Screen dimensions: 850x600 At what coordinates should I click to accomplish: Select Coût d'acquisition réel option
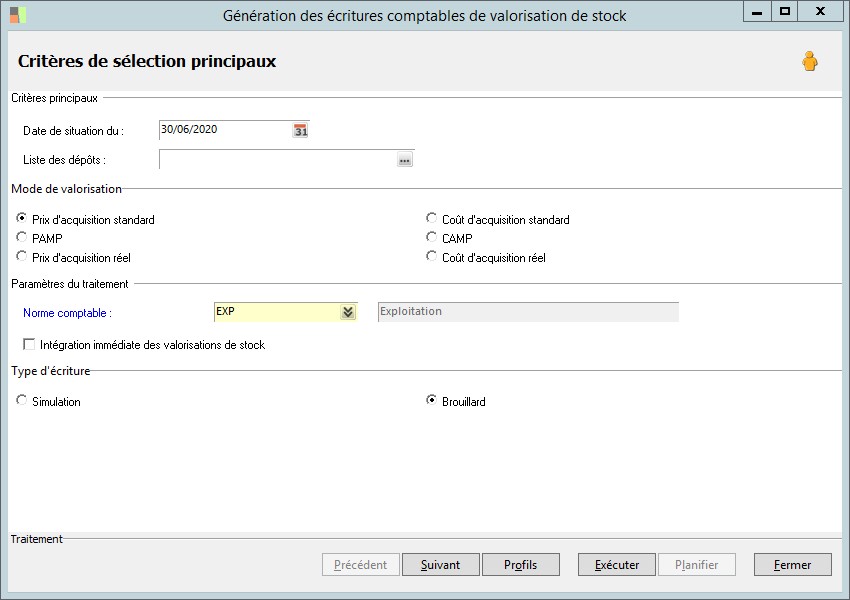(x=432, y=256)
